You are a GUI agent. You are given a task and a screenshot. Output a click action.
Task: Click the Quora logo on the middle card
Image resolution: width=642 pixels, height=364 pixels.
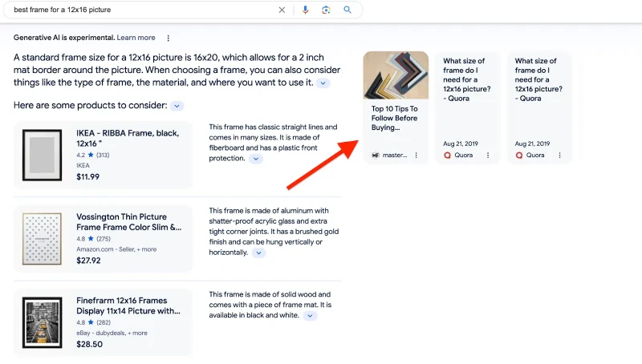(448, 156)
